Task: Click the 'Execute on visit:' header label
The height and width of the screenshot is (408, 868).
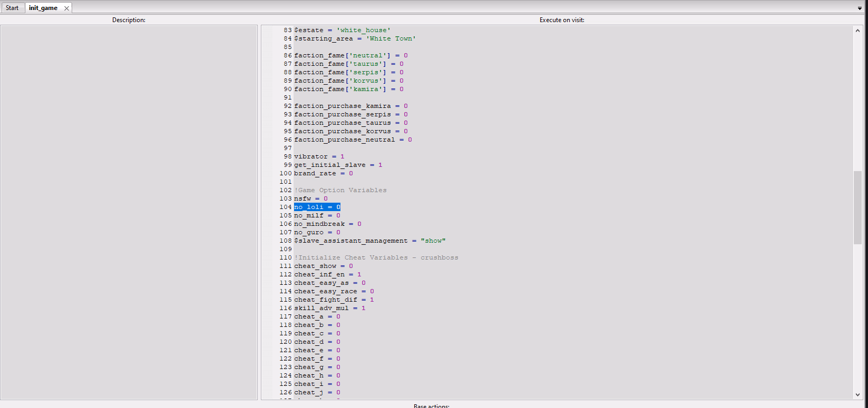Action: pos(562,20)
